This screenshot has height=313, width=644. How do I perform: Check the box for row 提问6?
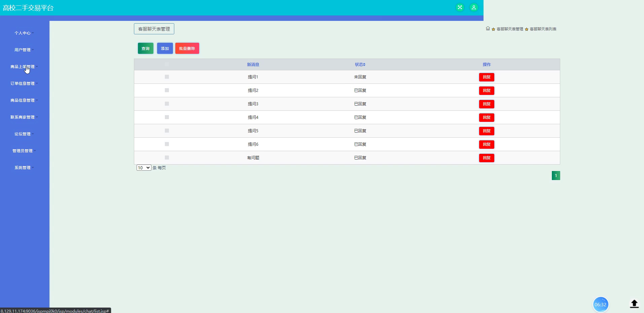tap(167, 144)
